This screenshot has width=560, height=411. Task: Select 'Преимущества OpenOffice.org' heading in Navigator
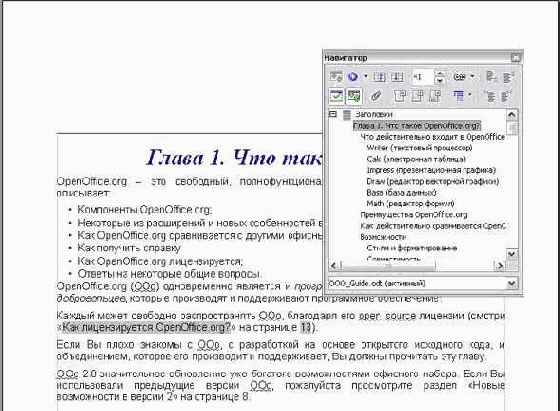(x=414, y=215)
